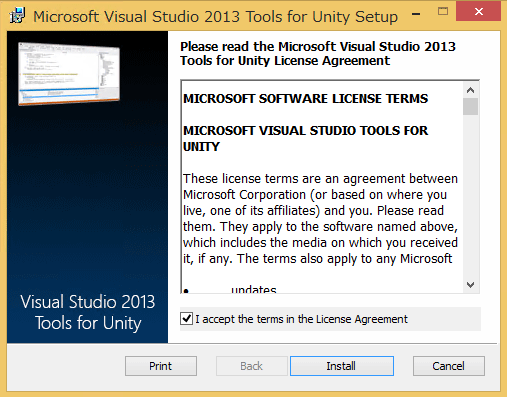The height and width of the screenshot is (397, 507).
Task: Click the "MICROSOFT SOFTWARE LICENSE TERMS" heading
Action: coord(305,99)
